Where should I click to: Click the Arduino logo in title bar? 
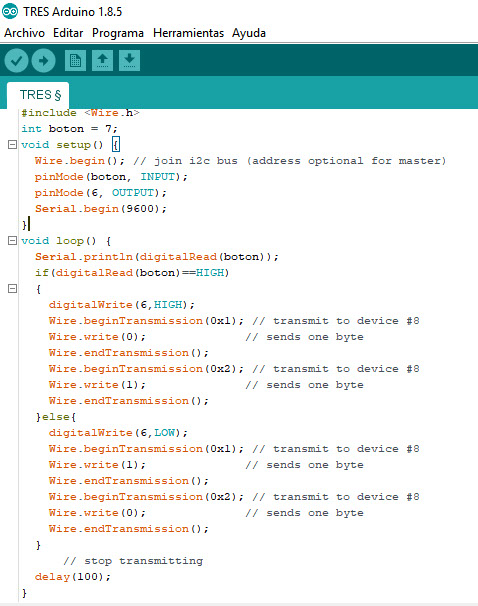(10, 11)
